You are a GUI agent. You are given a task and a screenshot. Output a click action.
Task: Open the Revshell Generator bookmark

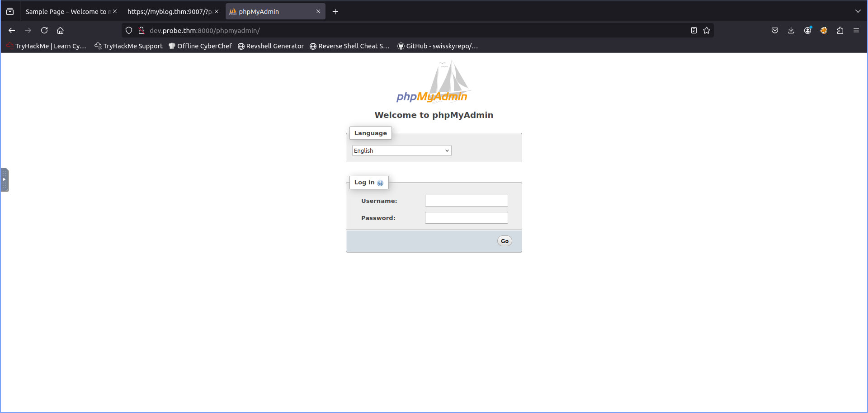[x=270, y=46]
